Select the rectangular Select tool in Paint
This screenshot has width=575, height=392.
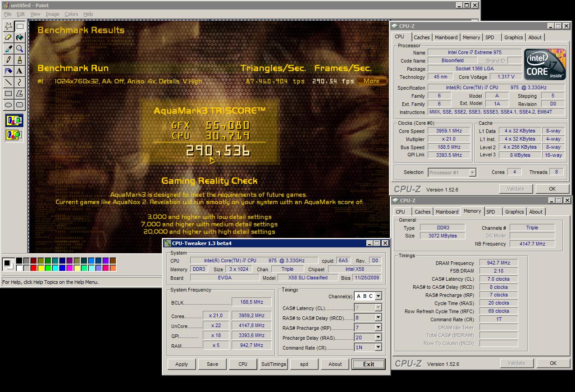tap(20, 26)
